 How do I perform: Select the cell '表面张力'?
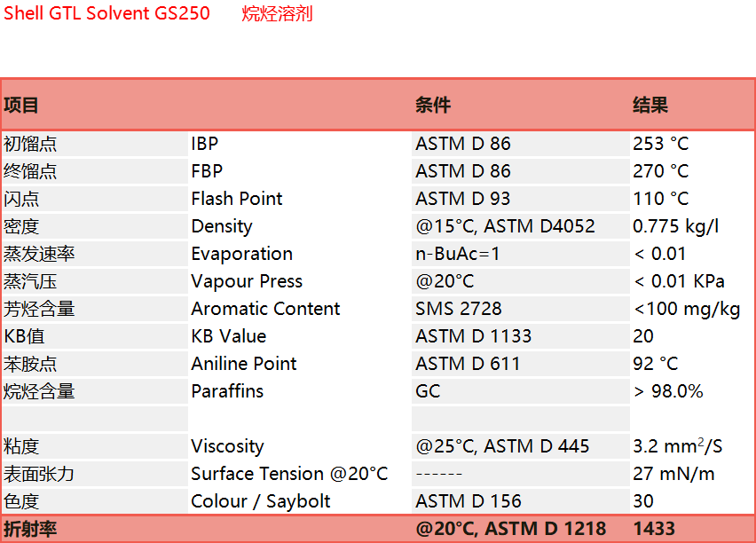(x=39, y=474)
